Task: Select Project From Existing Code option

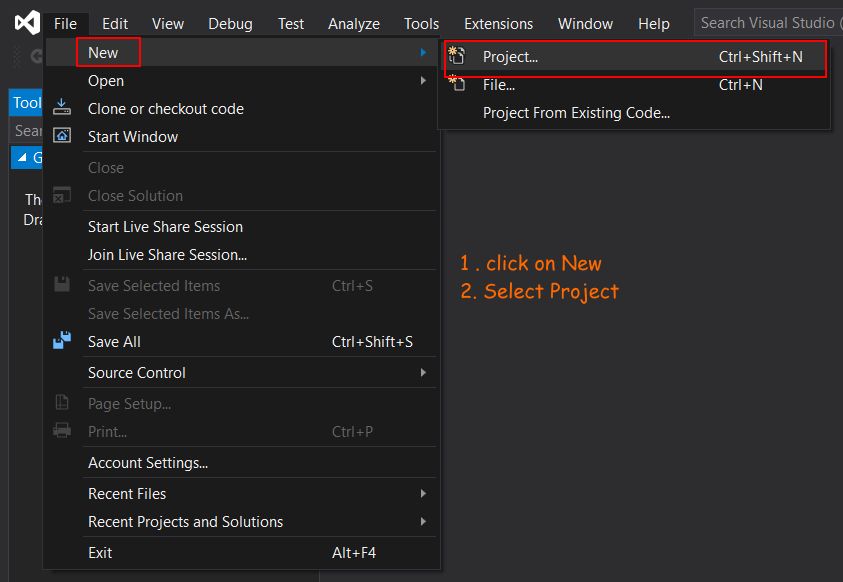Action: [x=576, y=113]
